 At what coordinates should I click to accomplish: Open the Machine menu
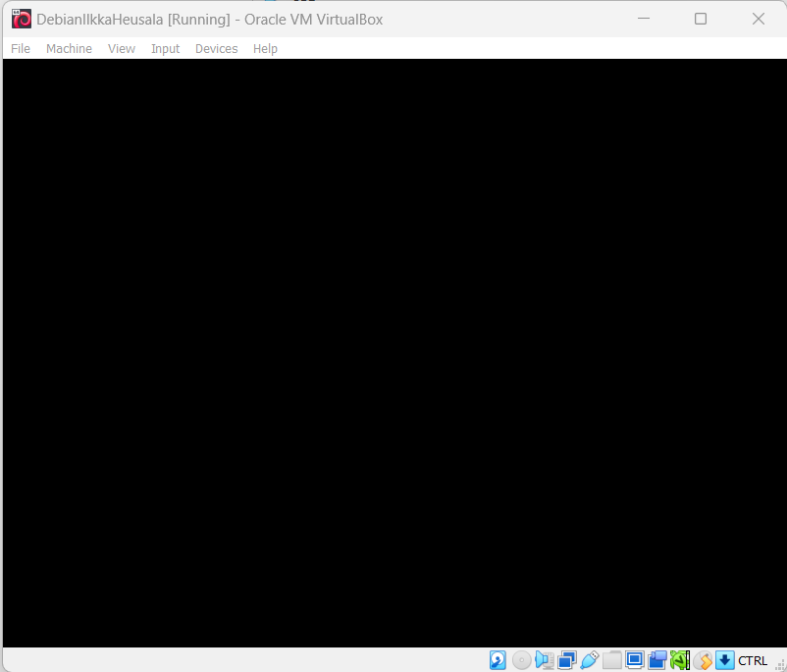(x=69, y=48)
